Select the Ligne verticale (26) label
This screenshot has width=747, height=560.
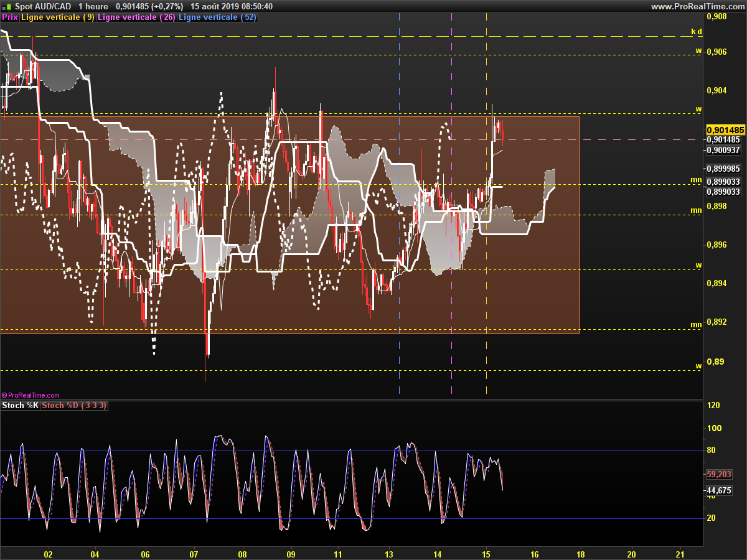tap(137, 17)
